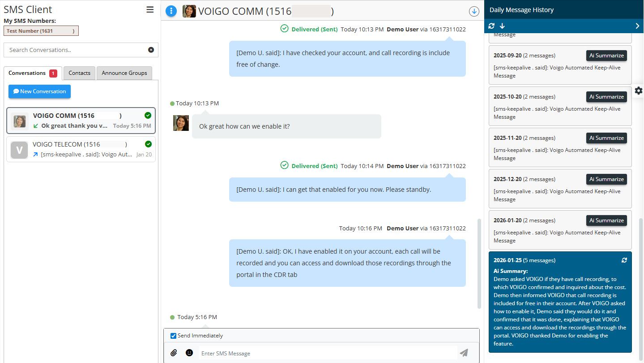Click the VOIGO COMM conversation avatar
Viewport: 644px width, 363px height.
19,121
